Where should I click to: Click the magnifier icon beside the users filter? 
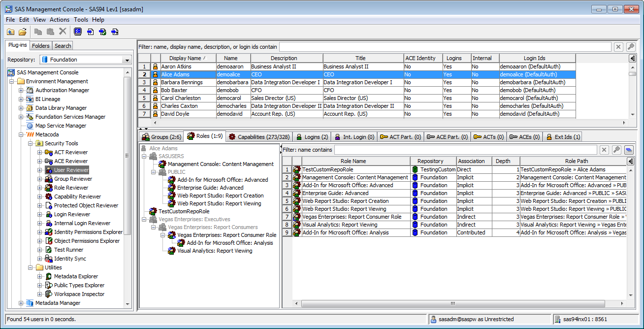tap(631, 47)
